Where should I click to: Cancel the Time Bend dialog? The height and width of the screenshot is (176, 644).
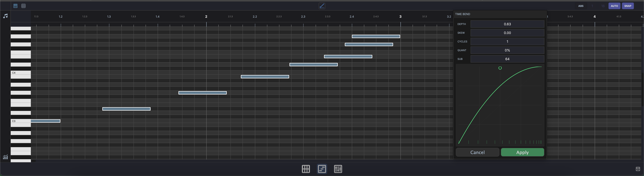477,152
